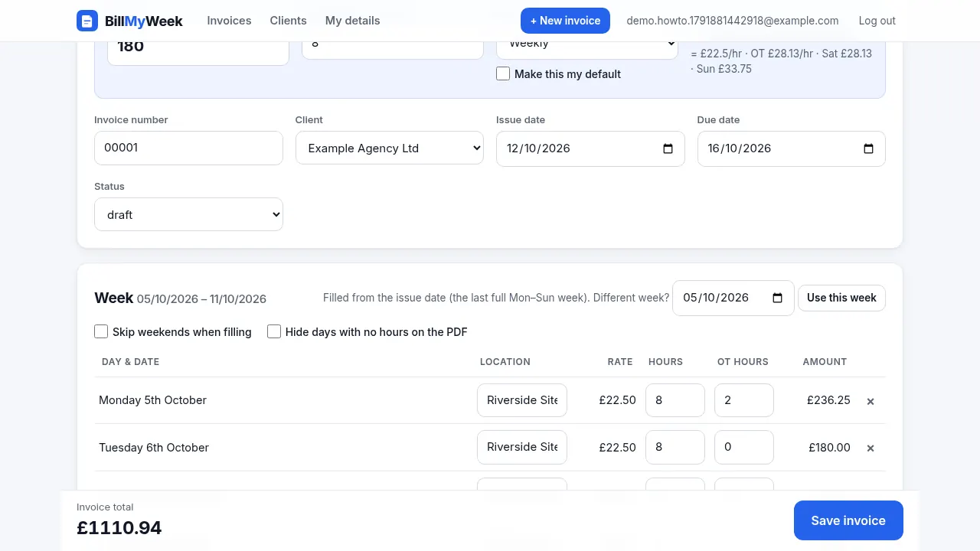Click Log out link
980x551 pixels.
point(877,21)
